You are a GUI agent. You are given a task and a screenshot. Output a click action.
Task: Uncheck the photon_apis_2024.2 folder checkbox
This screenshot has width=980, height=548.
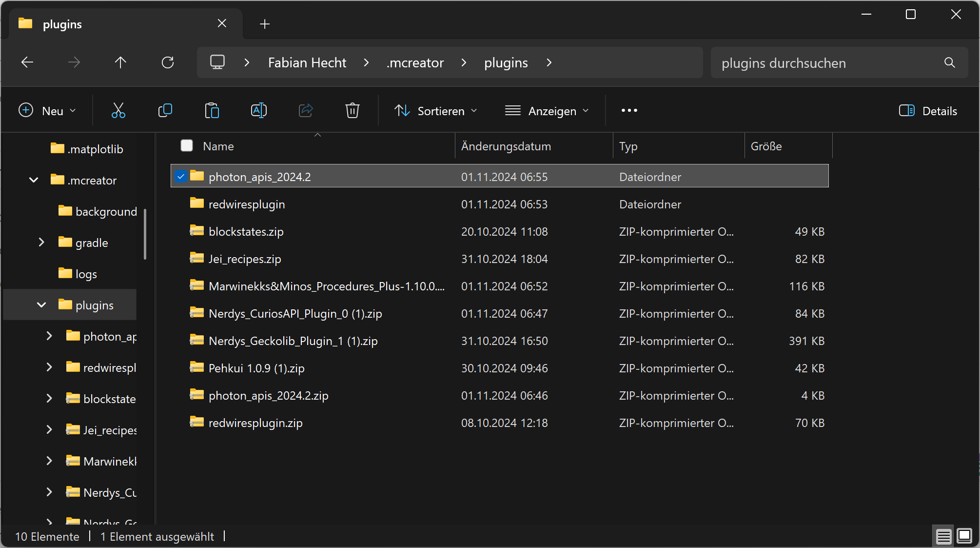click(x=181, y=176)
